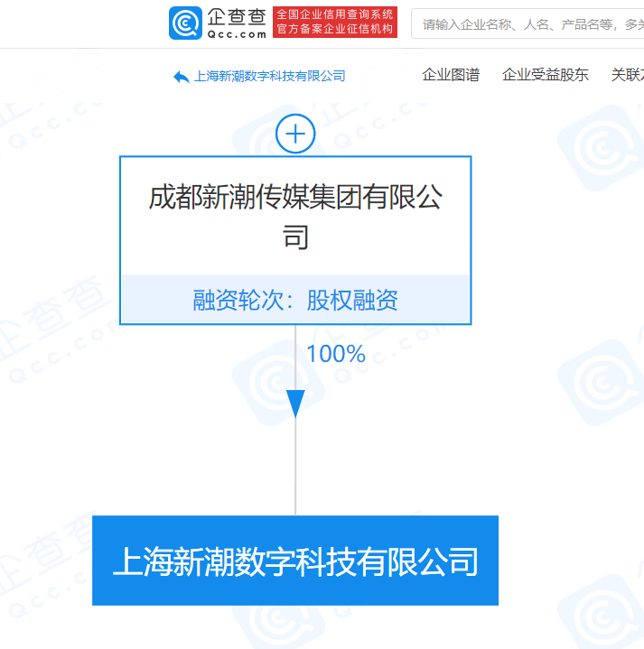Viewport: 644px width, 649px height.
Task: Focus the company name search field
Action: [527, 24]
